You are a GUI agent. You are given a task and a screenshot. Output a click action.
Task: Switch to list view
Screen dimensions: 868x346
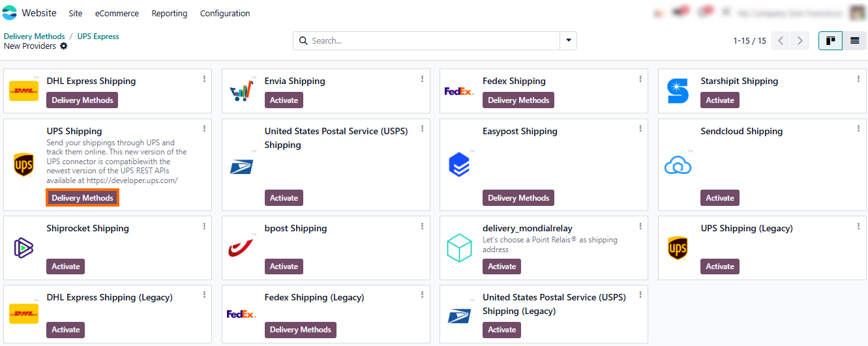[854, 40]
